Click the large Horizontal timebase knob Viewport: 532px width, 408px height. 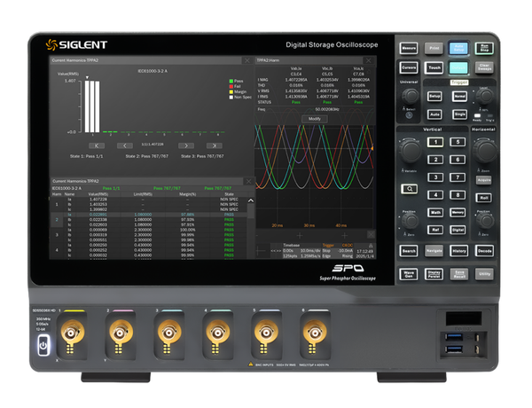click(x=485, y=150)
